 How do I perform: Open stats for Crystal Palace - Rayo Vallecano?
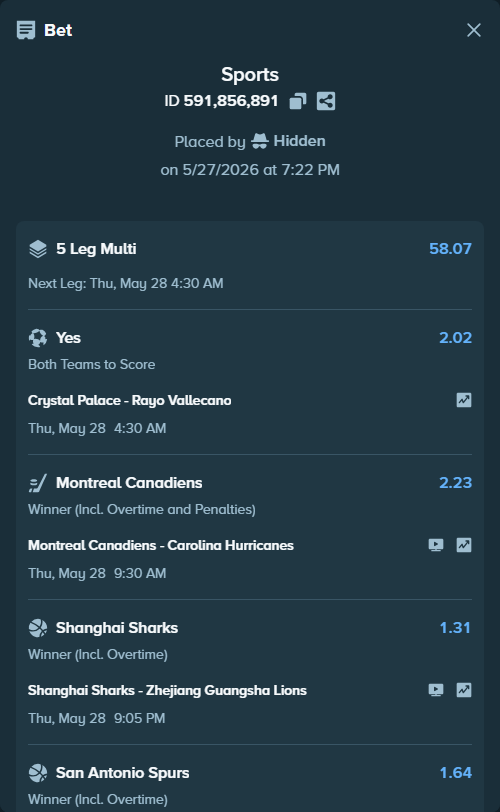point(464,400)
